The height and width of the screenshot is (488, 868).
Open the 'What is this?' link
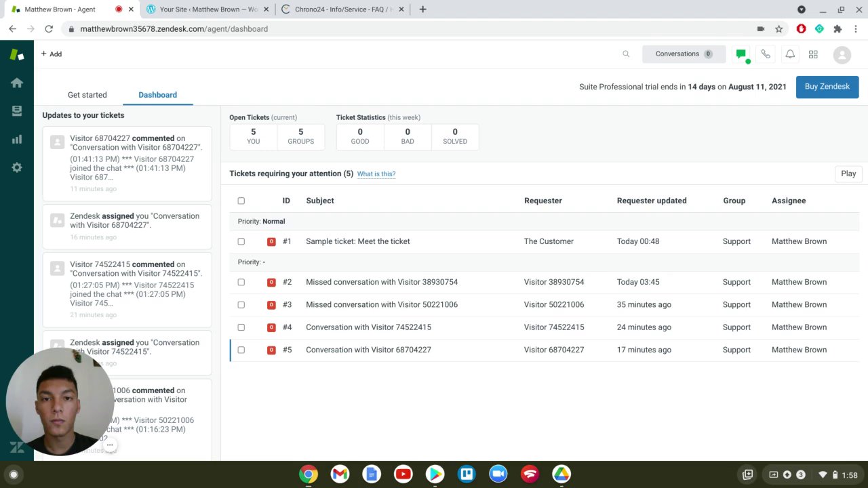(376, 174)
